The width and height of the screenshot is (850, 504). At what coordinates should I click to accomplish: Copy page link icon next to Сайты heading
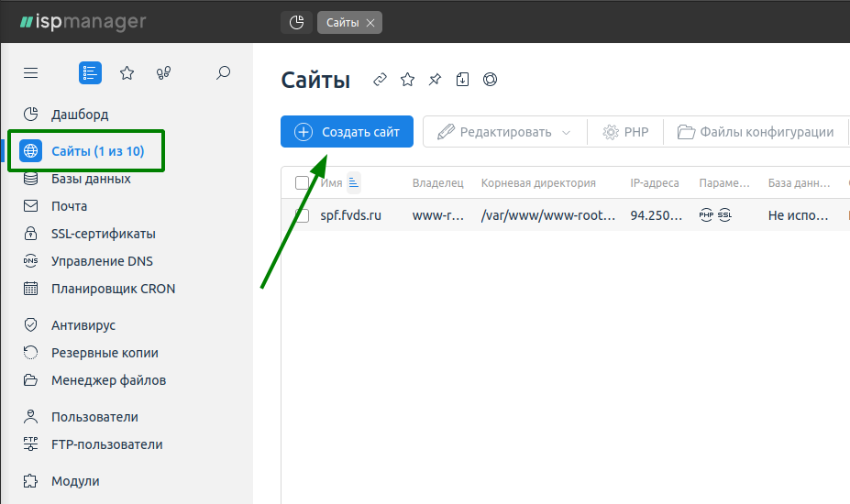(380, 80)
